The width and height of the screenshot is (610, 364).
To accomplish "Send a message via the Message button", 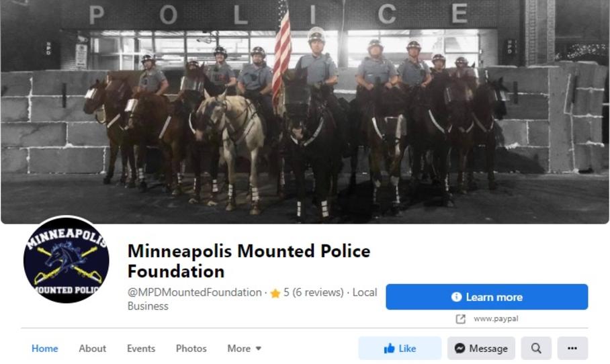I will click(481, 349).
